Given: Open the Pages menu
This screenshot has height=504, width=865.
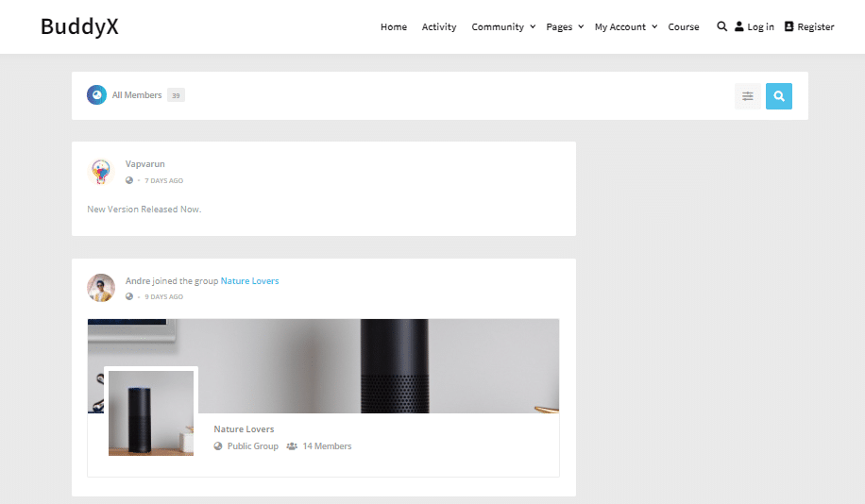Looking at the screenshot, I should (x=559, y=27).
